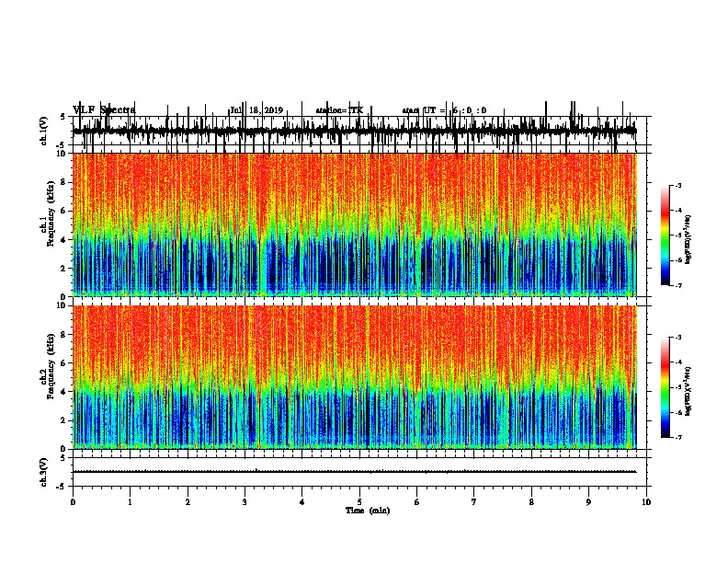This screenshot has width=728, height=563.
Task: Click the "VLF Spectra" plot title
Action: pos(104,109)
